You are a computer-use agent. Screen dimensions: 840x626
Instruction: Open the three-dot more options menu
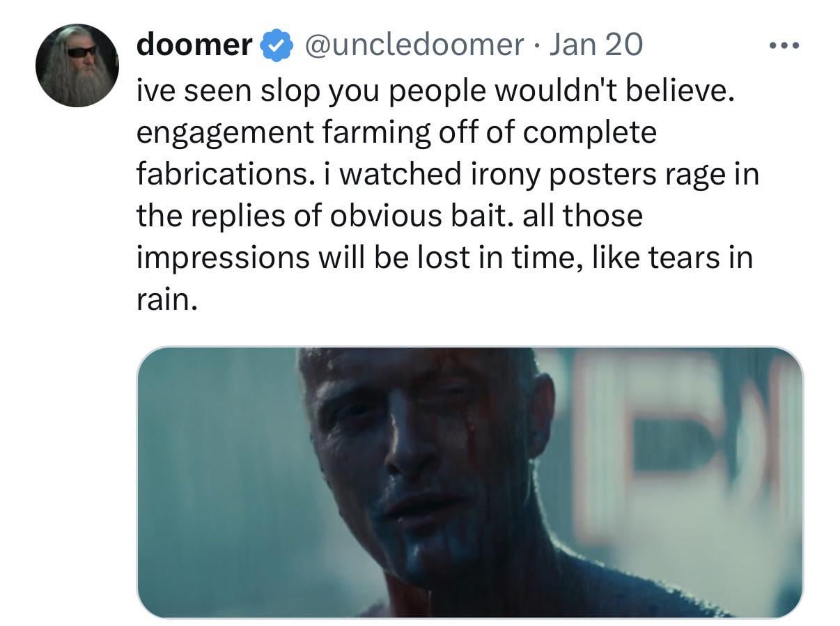tap(785, 47)
